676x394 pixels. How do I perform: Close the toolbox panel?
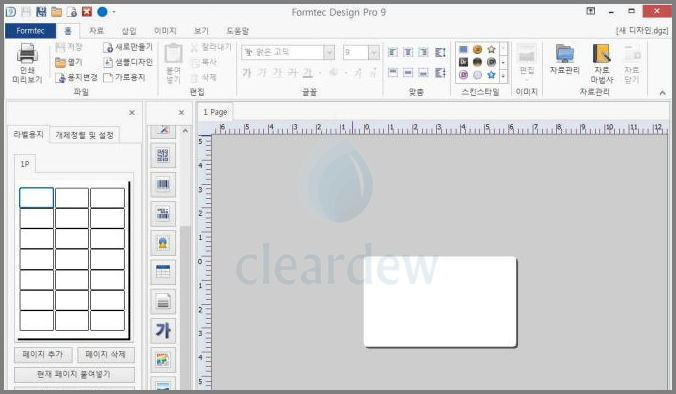pyautogui.click(x=182, y=113)
